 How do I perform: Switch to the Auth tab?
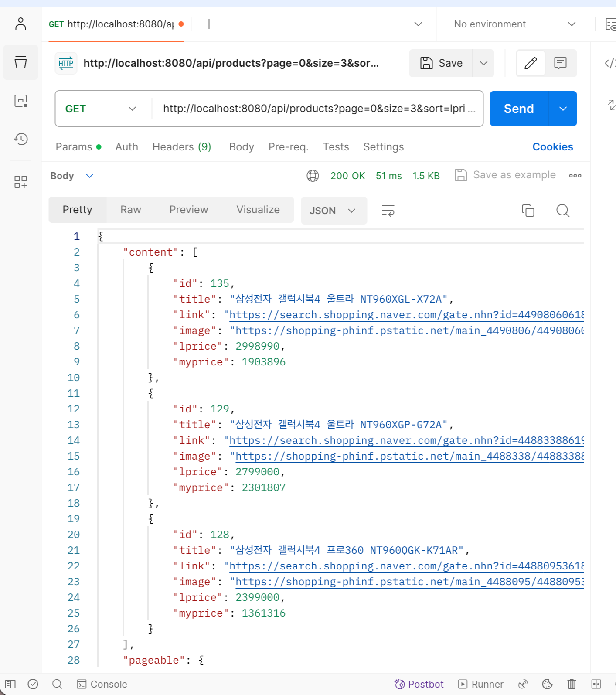point(126,147)
